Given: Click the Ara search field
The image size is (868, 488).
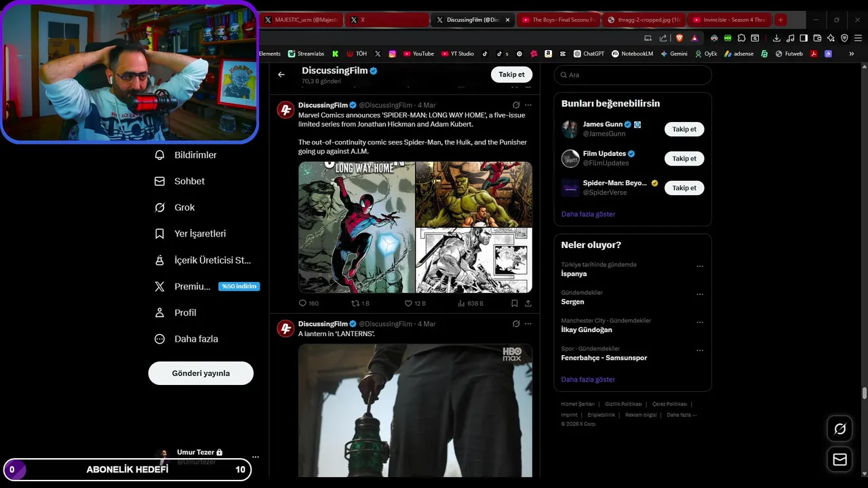Looking at the screenshot, I should 633,75.
